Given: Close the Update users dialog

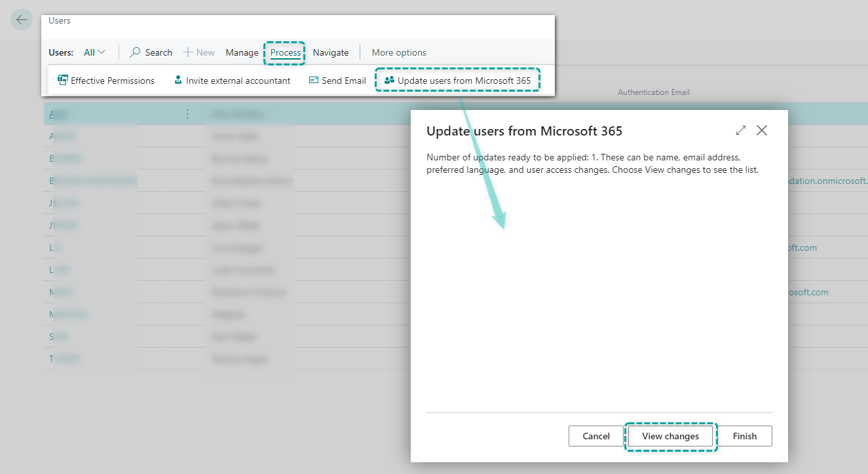Looking at the screenshot, I should 762,130.
